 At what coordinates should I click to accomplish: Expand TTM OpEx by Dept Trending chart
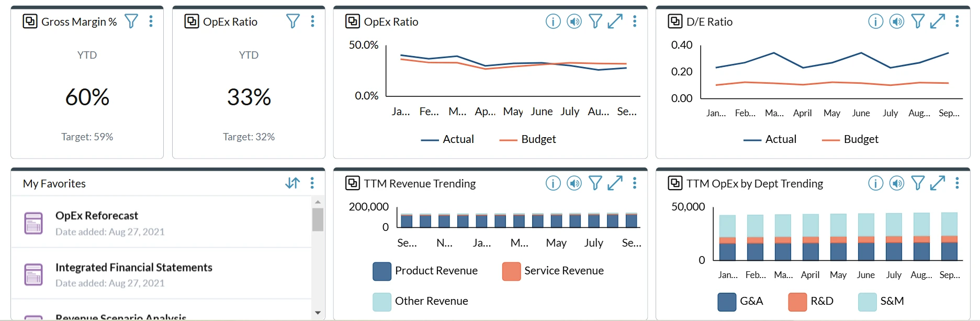pyautogui.click(x=938, y=183)
